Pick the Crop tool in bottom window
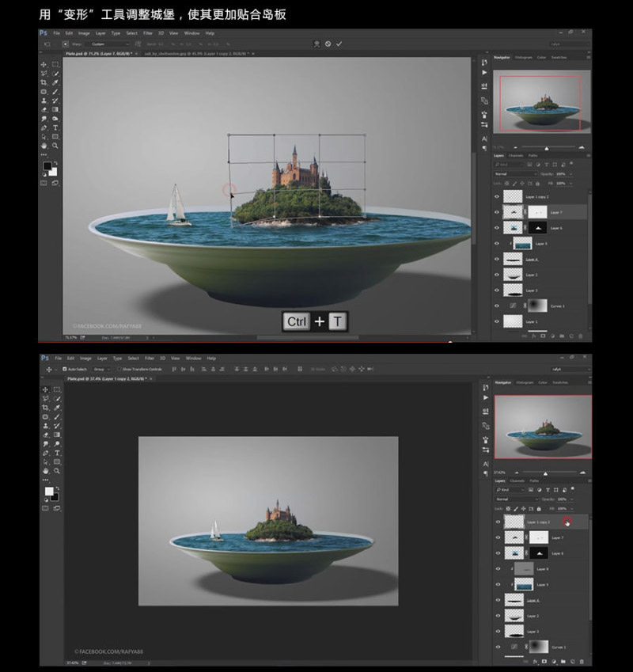The image size is (633, 672). click(x=45, y=408)
